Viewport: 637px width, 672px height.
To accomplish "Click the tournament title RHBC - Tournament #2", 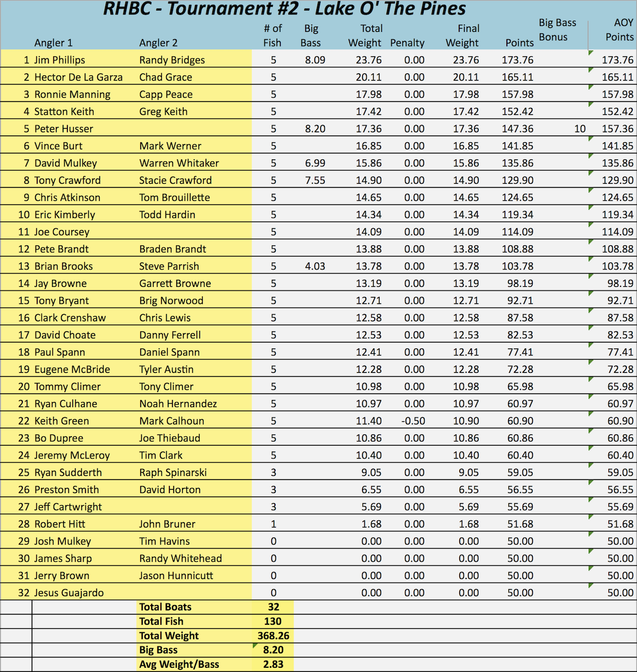I will pos(285,9).
